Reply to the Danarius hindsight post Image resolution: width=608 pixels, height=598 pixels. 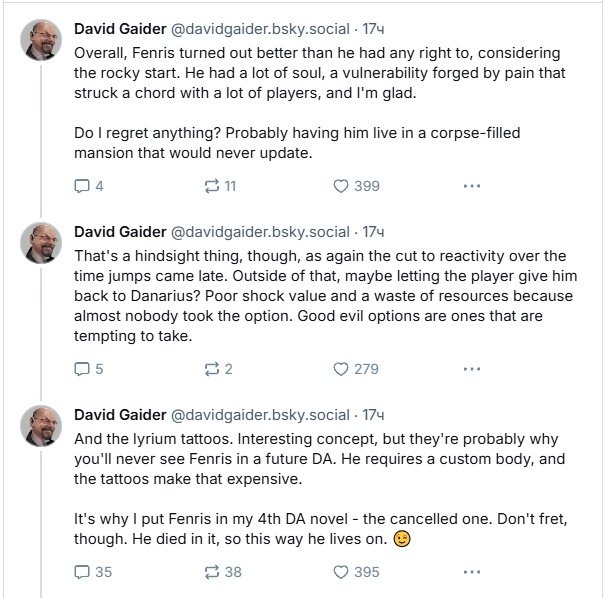tap(84, 368)
